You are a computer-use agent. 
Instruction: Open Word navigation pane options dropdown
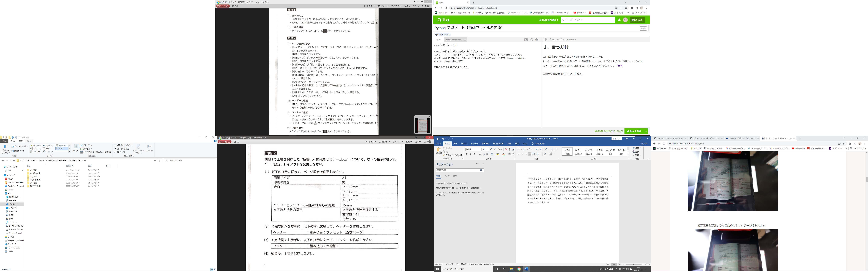(x=477, y=163)
